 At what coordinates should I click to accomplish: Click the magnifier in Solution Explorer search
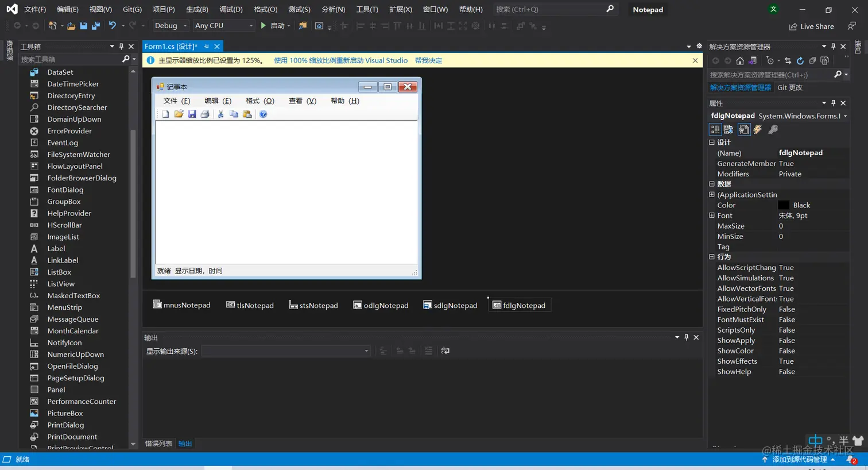(838, 74)
